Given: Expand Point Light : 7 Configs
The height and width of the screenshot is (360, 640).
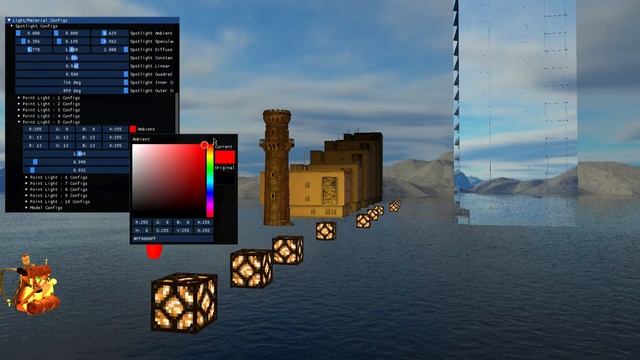Looking at the screenshot, I should pos(26,184).
